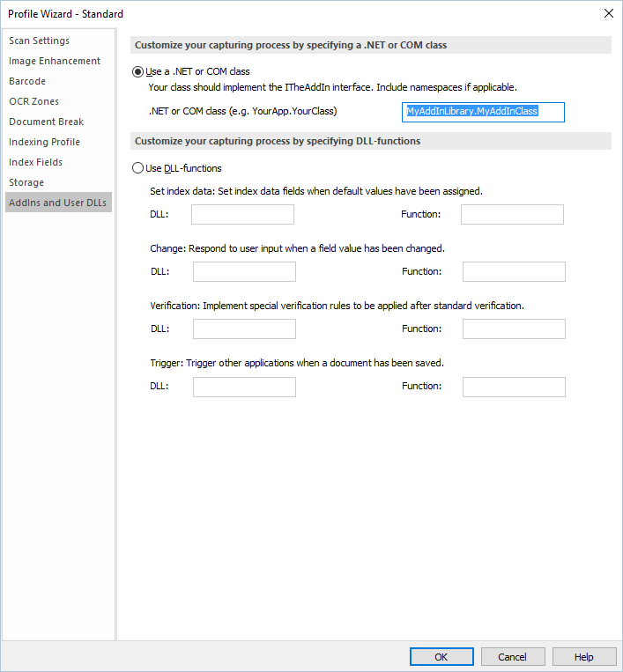Focus the Verification Function input box
This screenshot has width=623, height=672.
point(514,329)
